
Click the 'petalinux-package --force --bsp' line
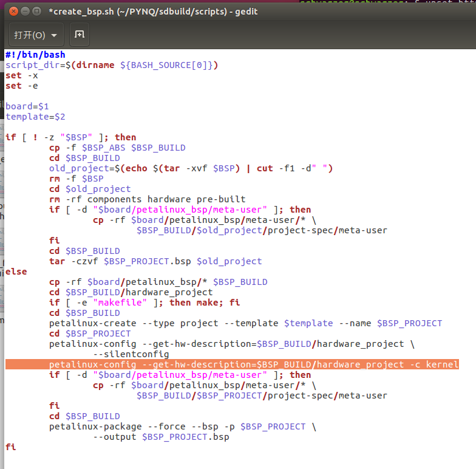tap(183, 426)
